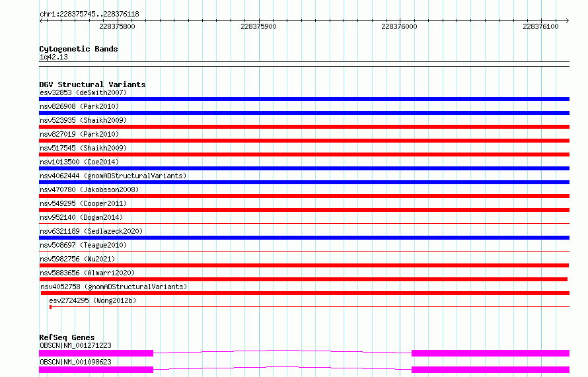Click the thin red line of nsv508697
The height and width of the screenshot is (377, 588).
[x=304, y=251]
